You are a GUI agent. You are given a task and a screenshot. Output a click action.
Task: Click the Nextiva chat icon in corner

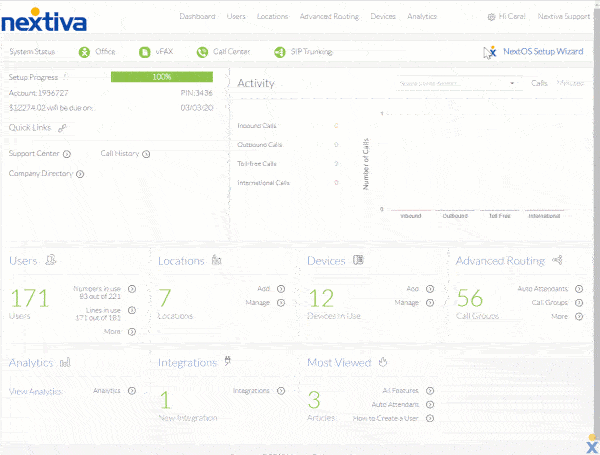tap(592, 445)
